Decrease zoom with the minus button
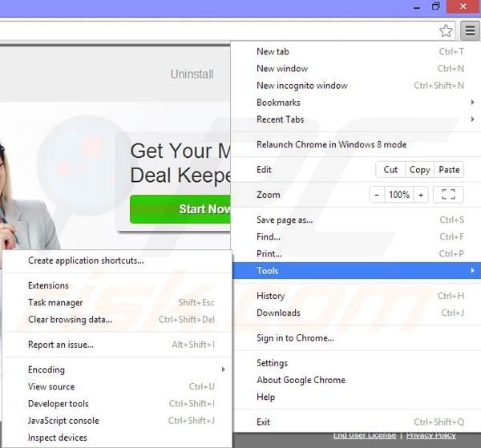 (377, 195)
